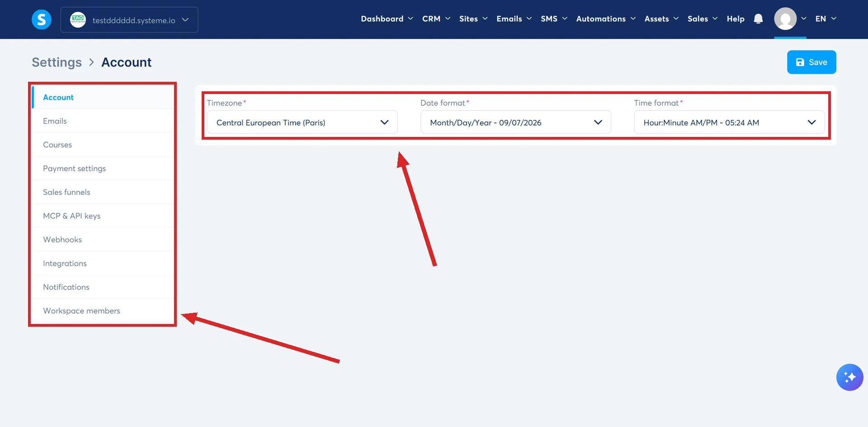
Task: Launch the AI assistant sparkle button
Action: (x=849, y=377)
